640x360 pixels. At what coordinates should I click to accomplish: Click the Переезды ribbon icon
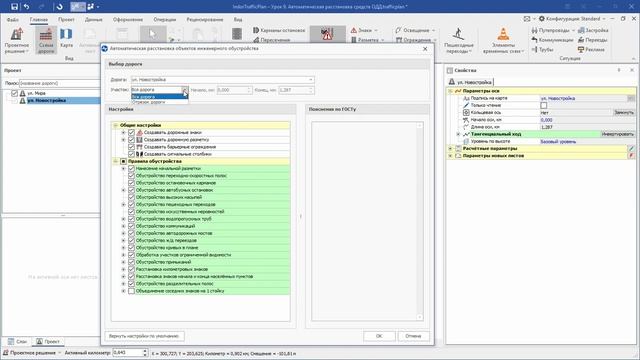point(593,40)
